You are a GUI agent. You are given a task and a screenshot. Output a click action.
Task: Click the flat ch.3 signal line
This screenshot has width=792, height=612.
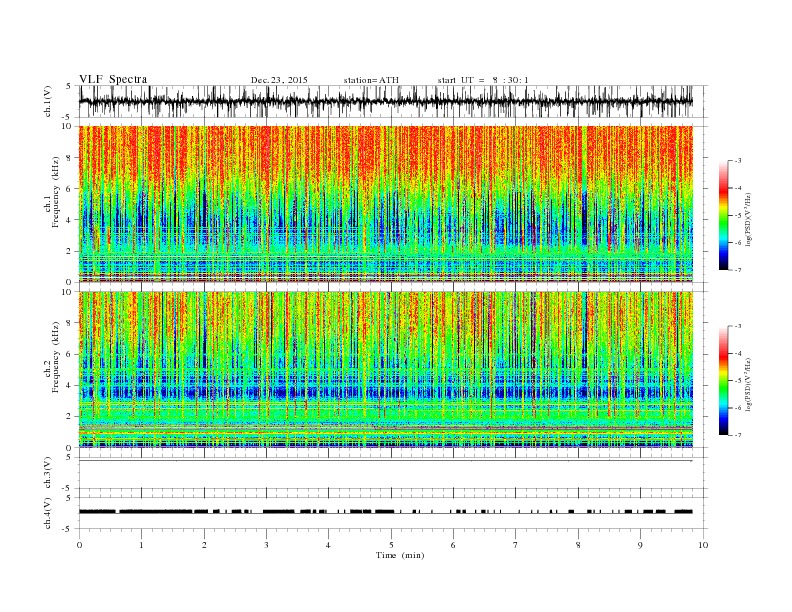(x=385, y=461)
